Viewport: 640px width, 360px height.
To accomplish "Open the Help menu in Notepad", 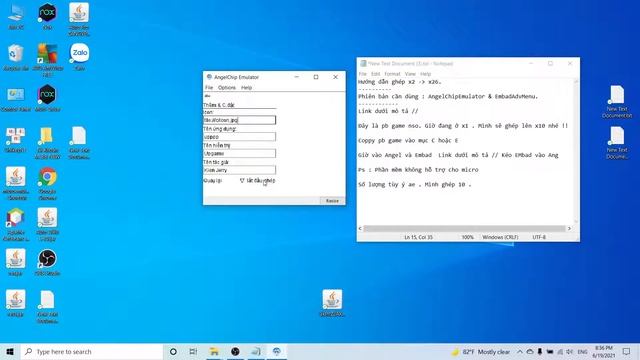I will click(426, 74).
